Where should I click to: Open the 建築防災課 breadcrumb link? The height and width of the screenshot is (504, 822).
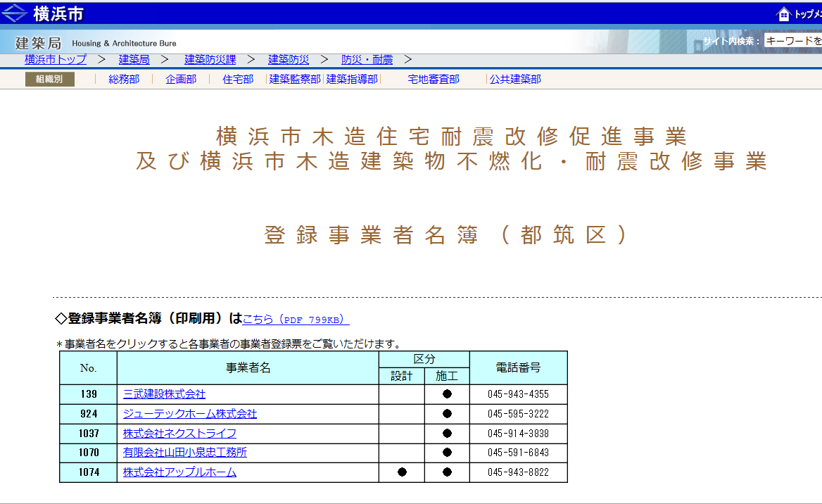pyautogui.click(x=210, y=60)
